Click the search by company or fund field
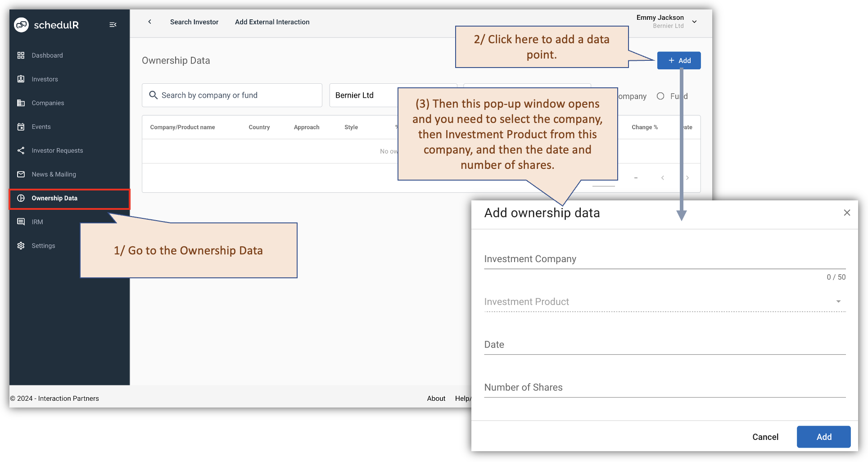Viewport: 868px width, 462px height. [x=232, y=95]
